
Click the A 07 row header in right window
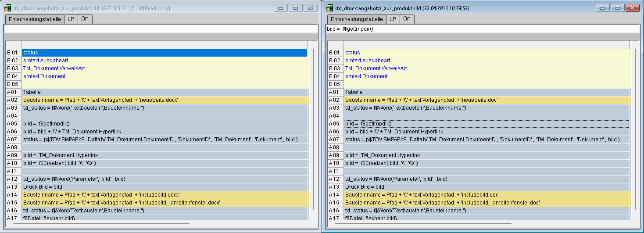click(335, 140)
